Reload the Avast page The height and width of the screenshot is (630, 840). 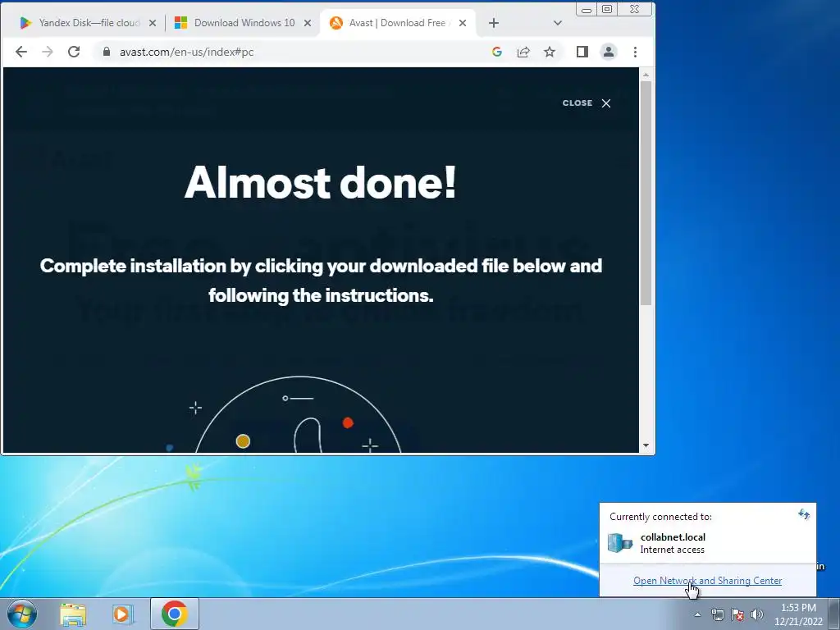[74, 52]
